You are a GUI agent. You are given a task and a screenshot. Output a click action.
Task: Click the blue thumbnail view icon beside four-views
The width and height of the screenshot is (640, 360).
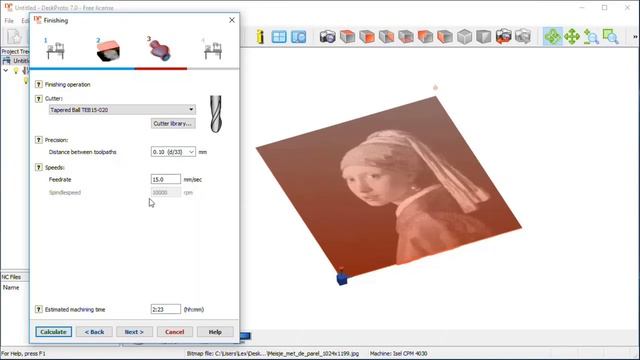point(299,37)
